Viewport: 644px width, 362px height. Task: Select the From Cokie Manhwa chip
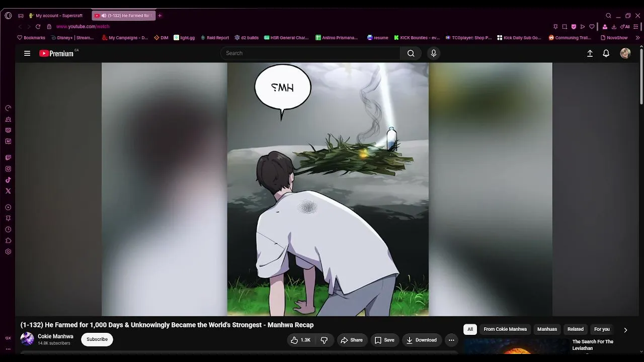[x=505, y=329]
